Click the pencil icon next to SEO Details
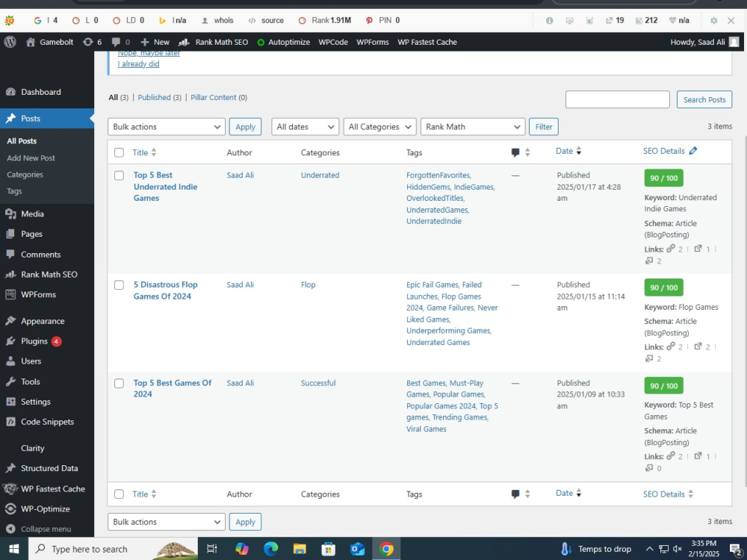 693,151
